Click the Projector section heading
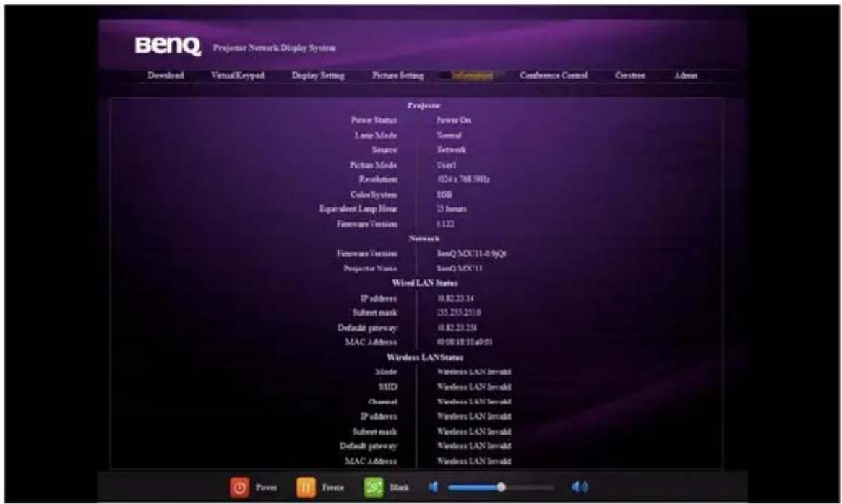This screenshot has width=842, height=504. (x=424, y=105)
